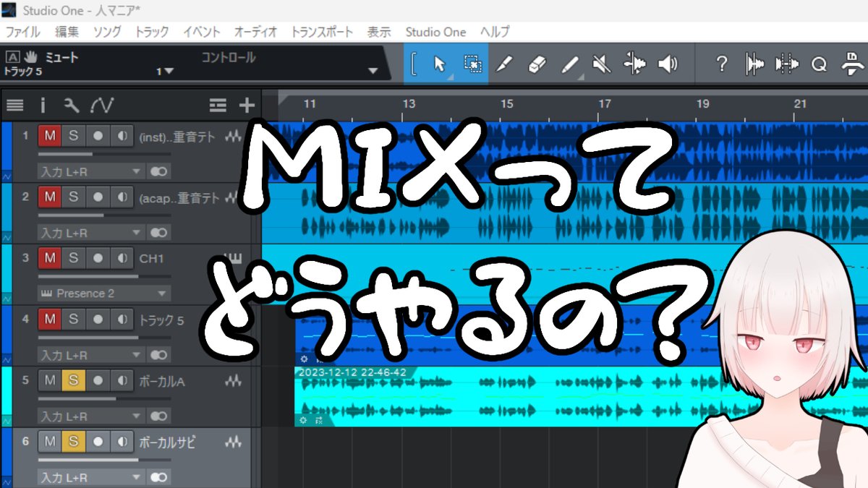Toggle mute on トラック 5
Viewport: 868px width, 488px height.
pos(50,319)
